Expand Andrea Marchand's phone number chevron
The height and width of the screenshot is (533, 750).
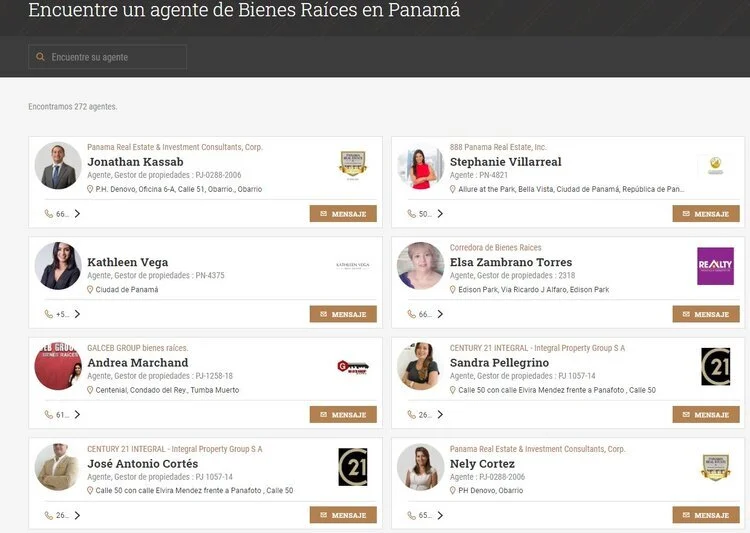(77, 415)
